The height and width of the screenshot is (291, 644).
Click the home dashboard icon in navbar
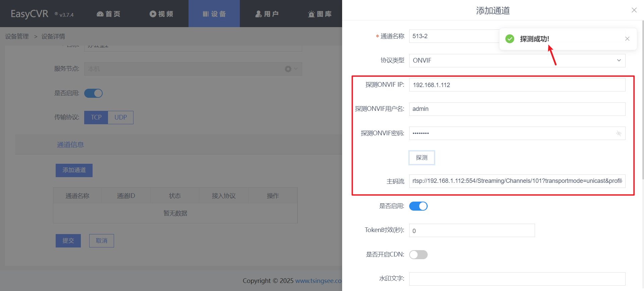(x=100, y=14)
